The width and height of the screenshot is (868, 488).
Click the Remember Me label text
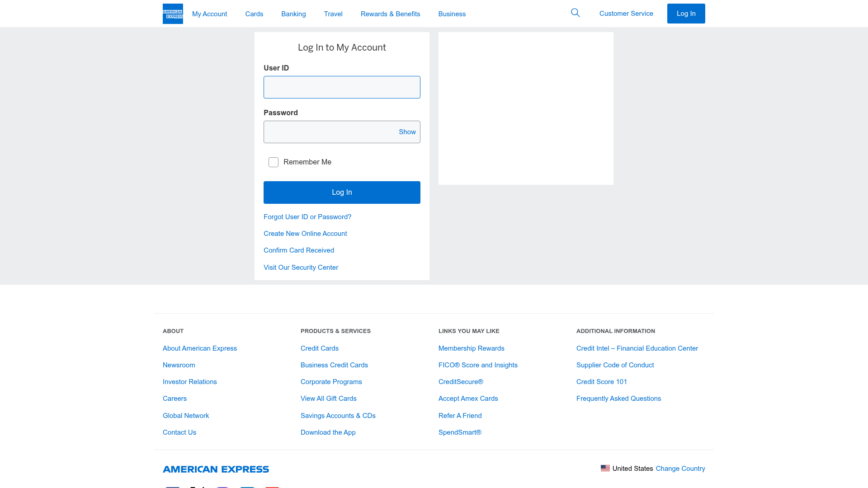click(307, 162)
